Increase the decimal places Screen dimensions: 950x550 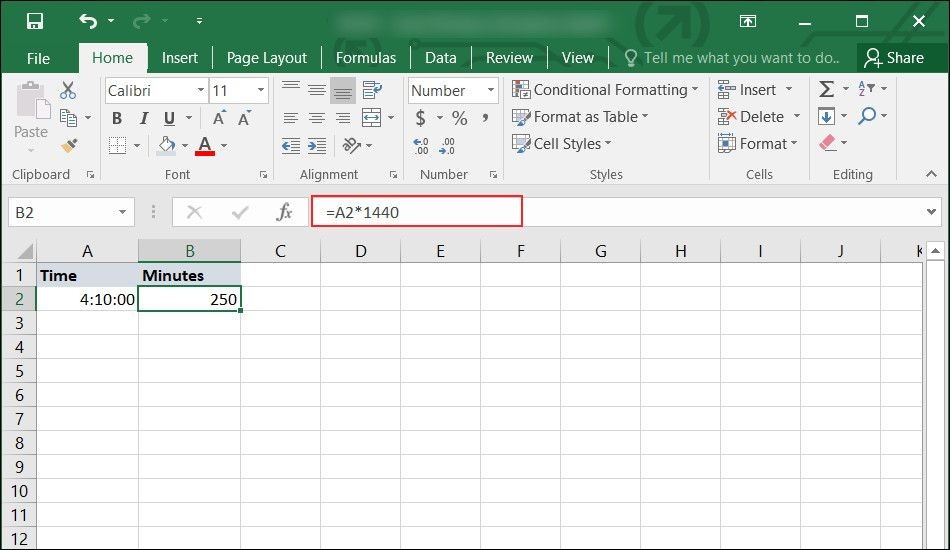(421, 146)
